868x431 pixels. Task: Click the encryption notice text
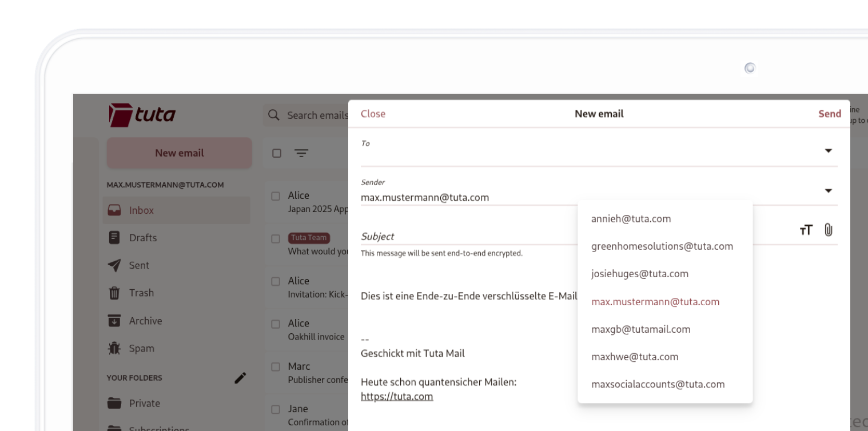[x=441, y=253]
